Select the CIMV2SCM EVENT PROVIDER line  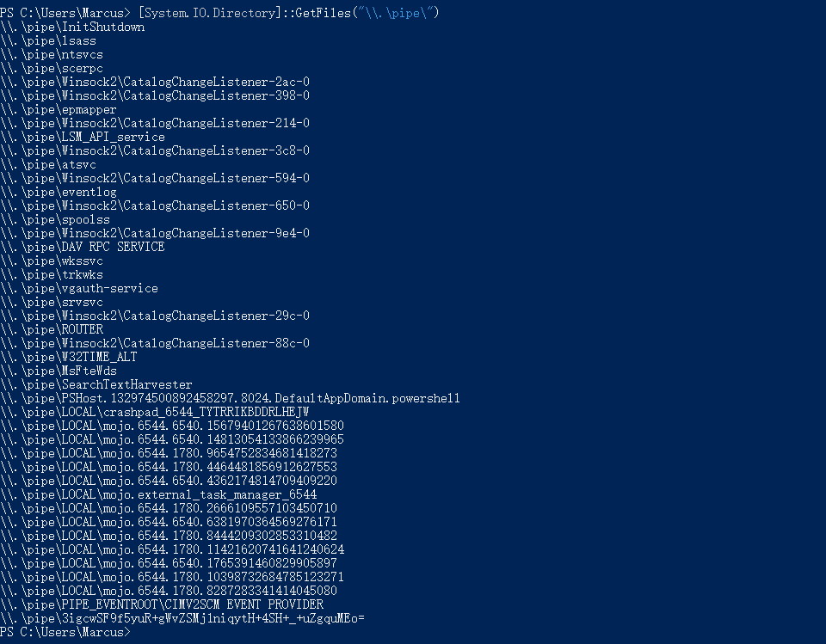coord(162,604)
